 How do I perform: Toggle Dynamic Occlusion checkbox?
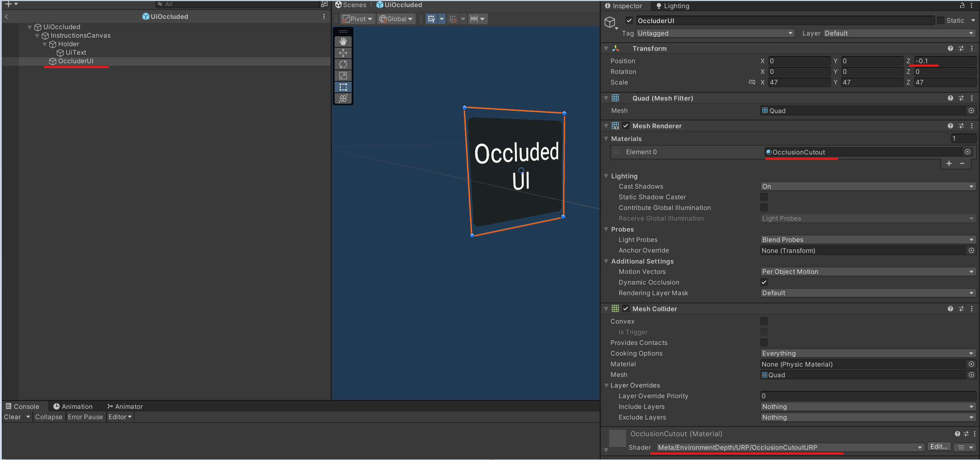pyautogui.click(x=764, y=282)
